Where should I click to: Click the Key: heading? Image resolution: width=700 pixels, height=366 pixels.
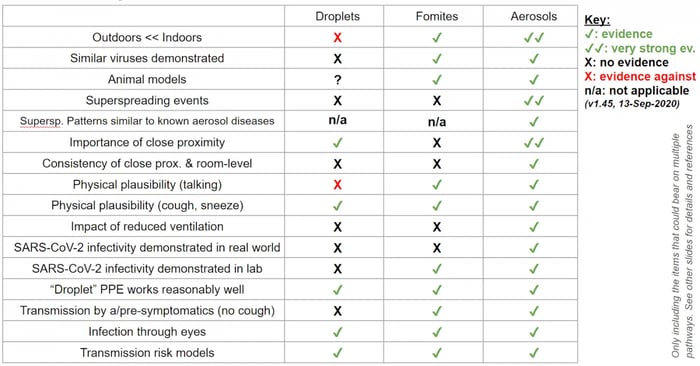[597, 20]
